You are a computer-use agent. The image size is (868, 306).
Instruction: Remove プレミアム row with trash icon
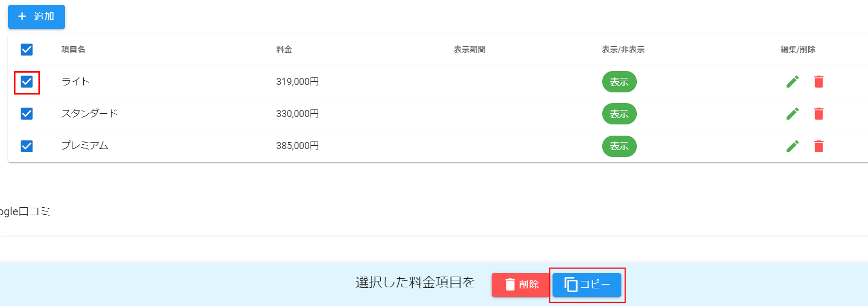point(818,146)
